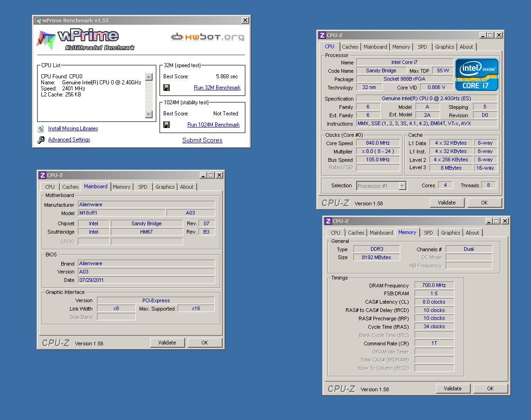Switch to SPD tab in CPU window
The image size is (531, 420).
pyautogui.click(x=422, y=47)
